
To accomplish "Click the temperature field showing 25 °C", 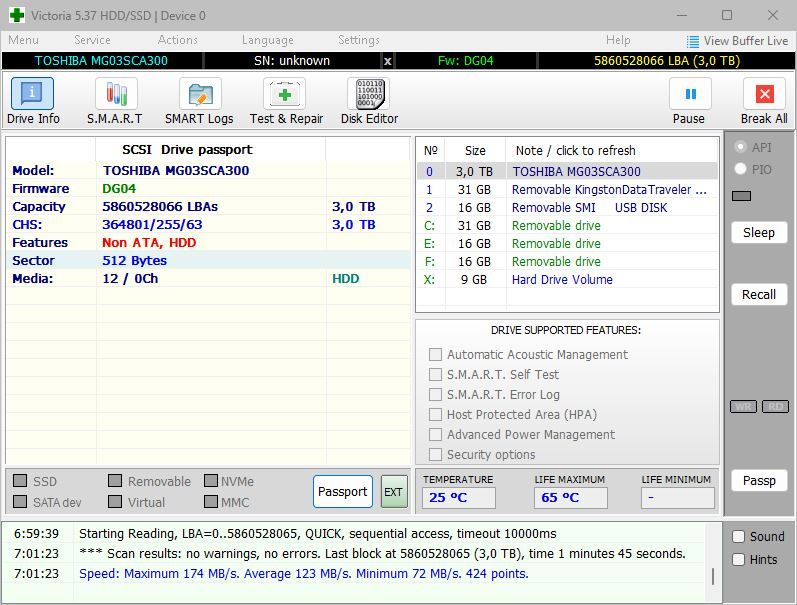I will click(458, 498).
